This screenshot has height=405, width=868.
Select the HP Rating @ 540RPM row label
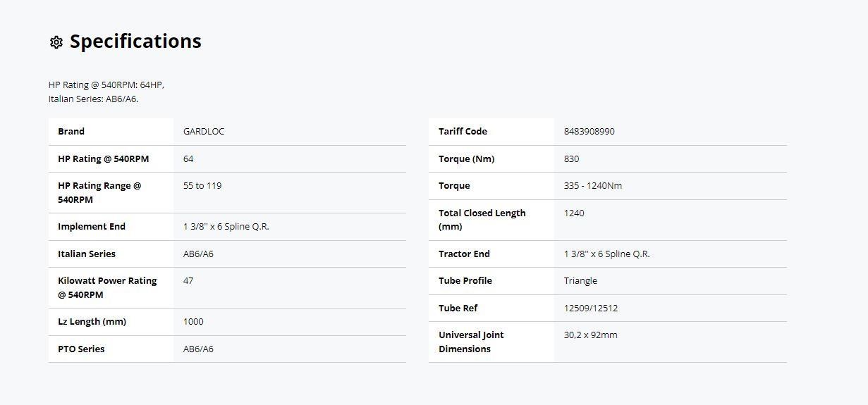[x=103, y=159]
